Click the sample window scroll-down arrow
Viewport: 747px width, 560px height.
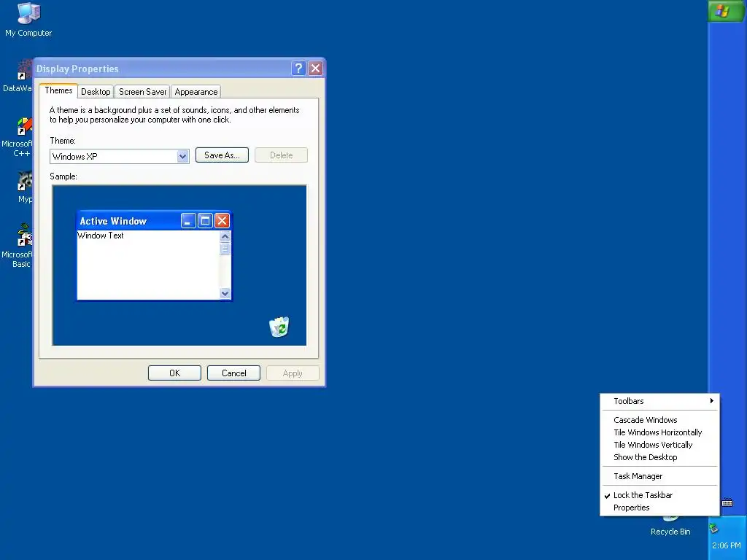point(225,294)
